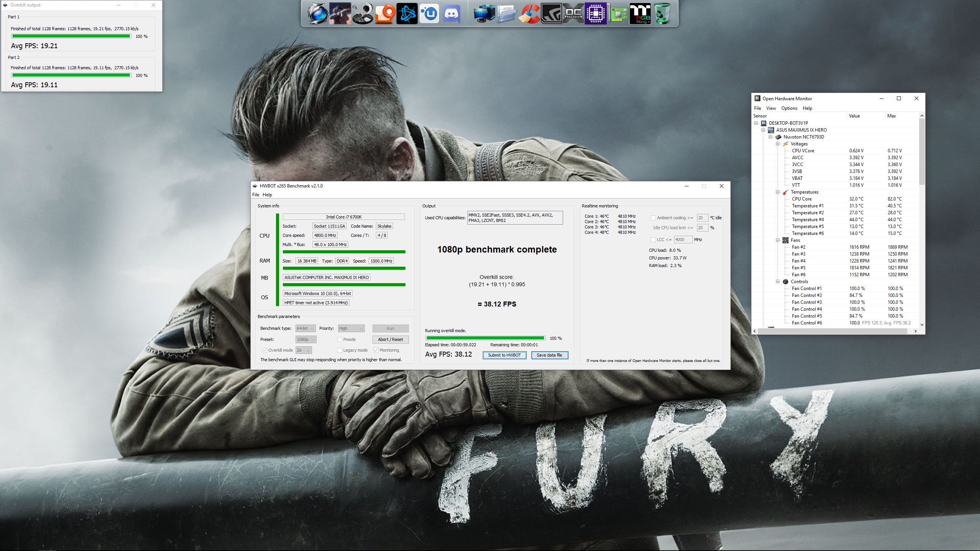Collapse the Fans group
Image resolution: width=980 pixels, height=551 pixels.
(x=778, y=240)
